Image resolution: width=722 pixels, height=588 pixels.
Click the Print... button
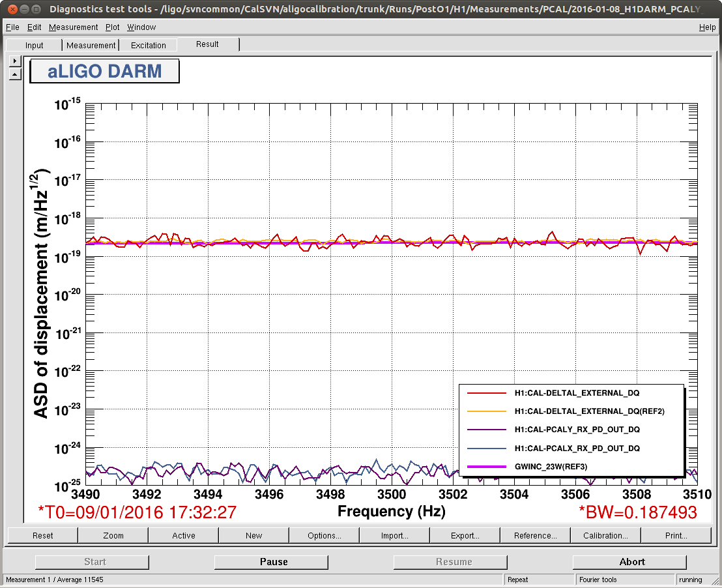click(676, 535)
